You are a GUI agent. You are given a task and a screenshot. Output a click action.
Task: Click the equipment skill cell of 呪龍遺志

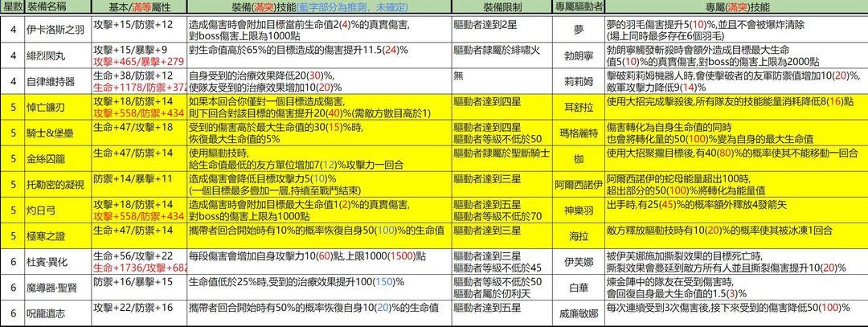tap(319, 313)
